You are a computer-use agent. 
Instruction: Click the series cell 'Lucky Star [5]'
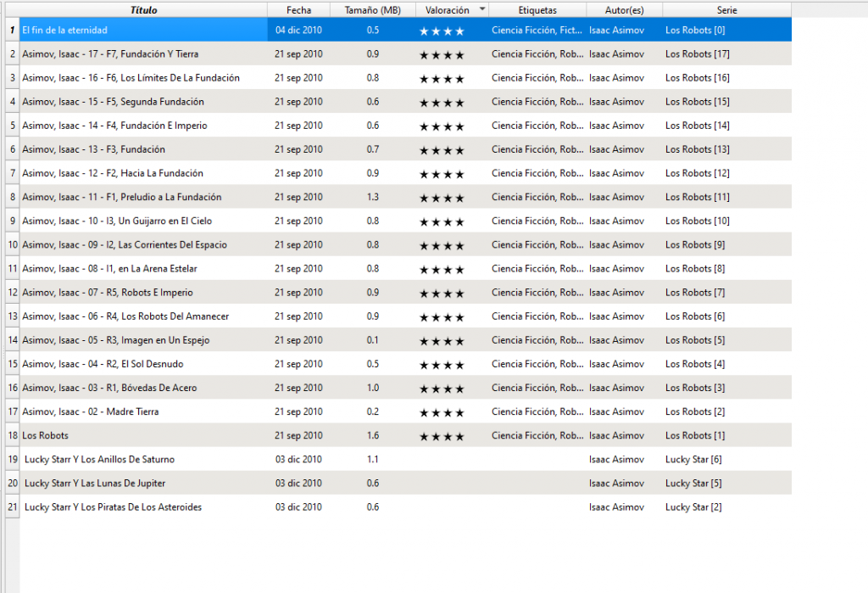coord(693,483)
